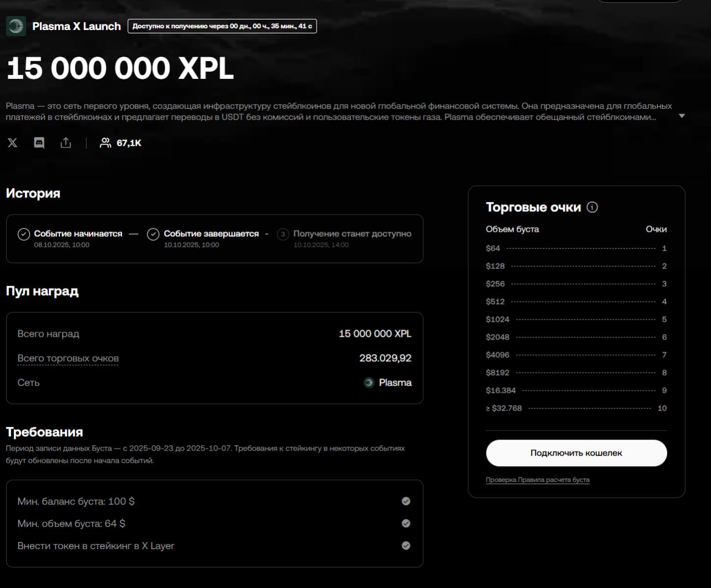Click the Всего торговых очков underlined label

point(68,358)
